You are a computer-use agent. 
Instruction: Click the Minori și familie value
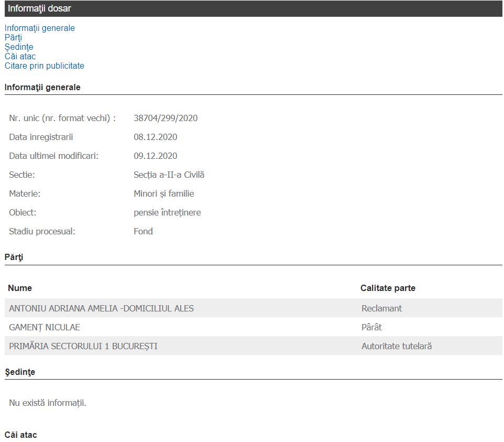tap(163, 194)
